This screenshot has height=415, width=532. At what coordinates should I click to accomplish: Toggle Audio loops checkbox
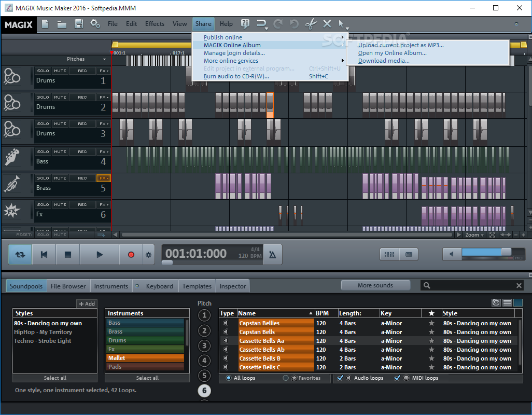pos(340,378)
